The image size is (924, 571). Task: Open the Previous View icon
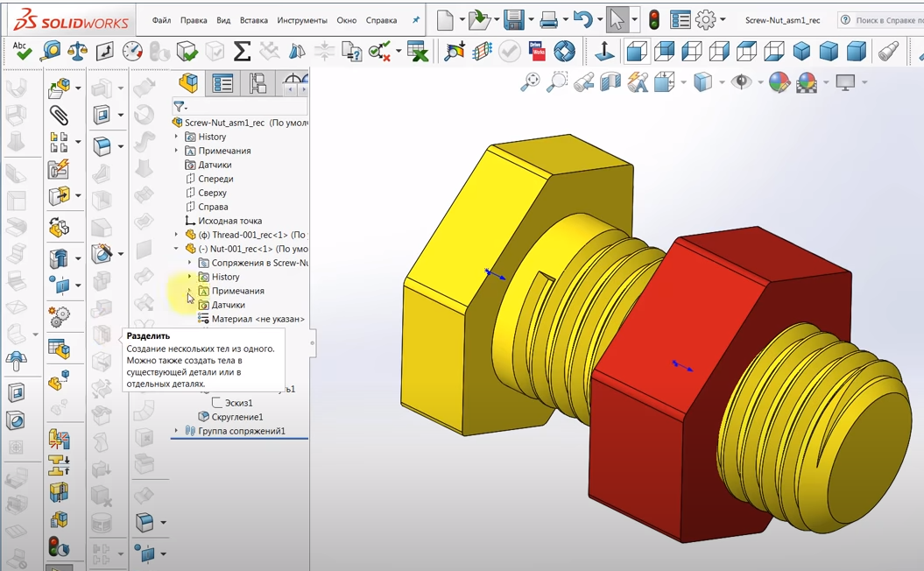[583, 82]
